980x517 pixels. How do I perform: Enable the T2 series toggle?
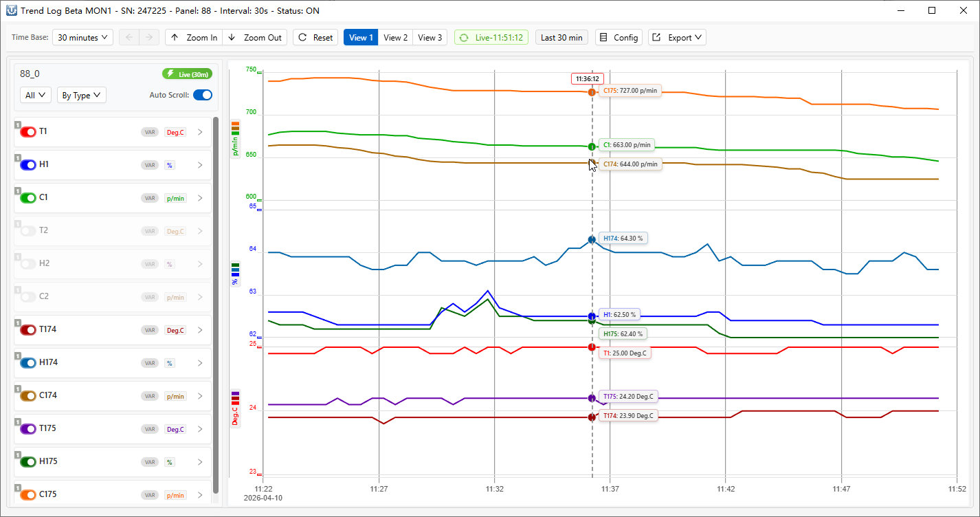click(x=28, y=231)
